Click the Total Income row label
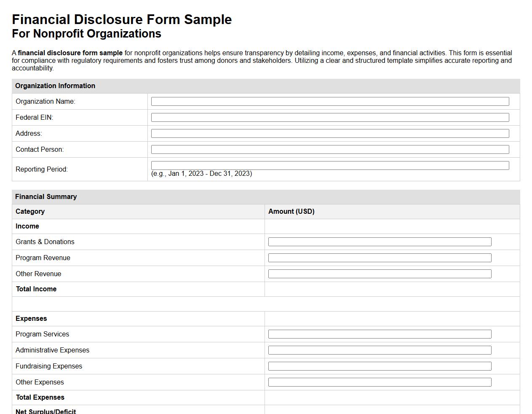This screenshot has height=414, width=532. pos(36,289)
